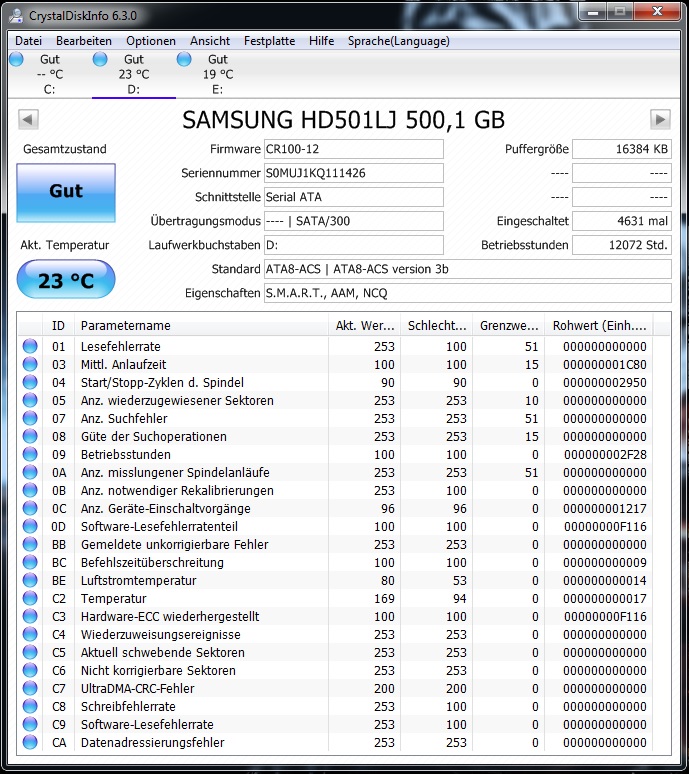This screenshot has height=774, width=689.
Task: Go to previous disk with left arrow
Action: (x=28, y=119)
